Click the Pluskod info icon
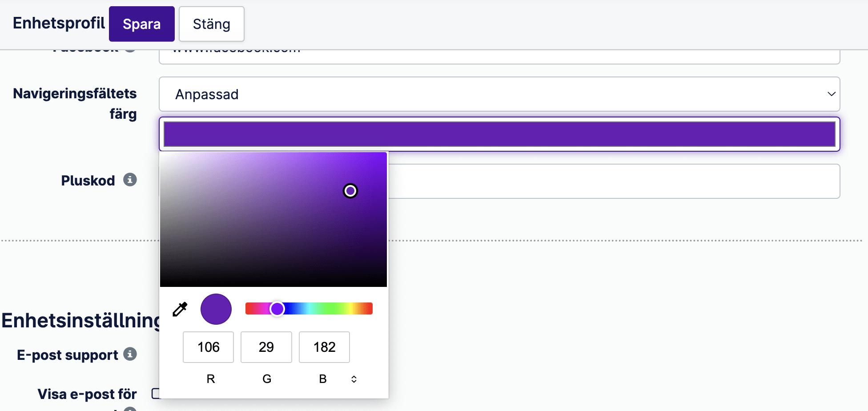 (130, 180)
